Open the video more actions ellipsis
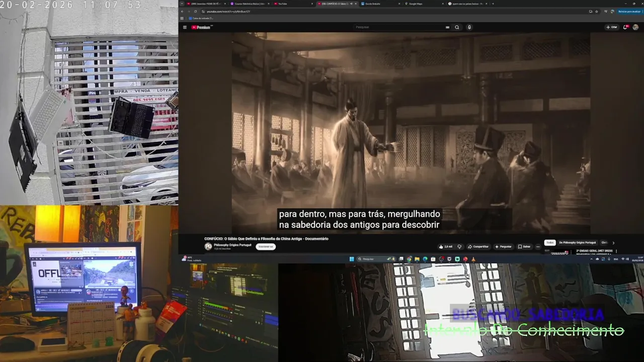This screenshot has width=644, height=362. tap(538, 246)
